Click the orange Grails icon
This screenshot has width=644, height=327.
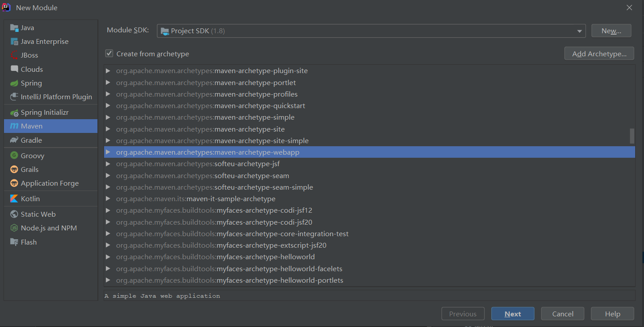pyautogui.click(x=14, y=169)
